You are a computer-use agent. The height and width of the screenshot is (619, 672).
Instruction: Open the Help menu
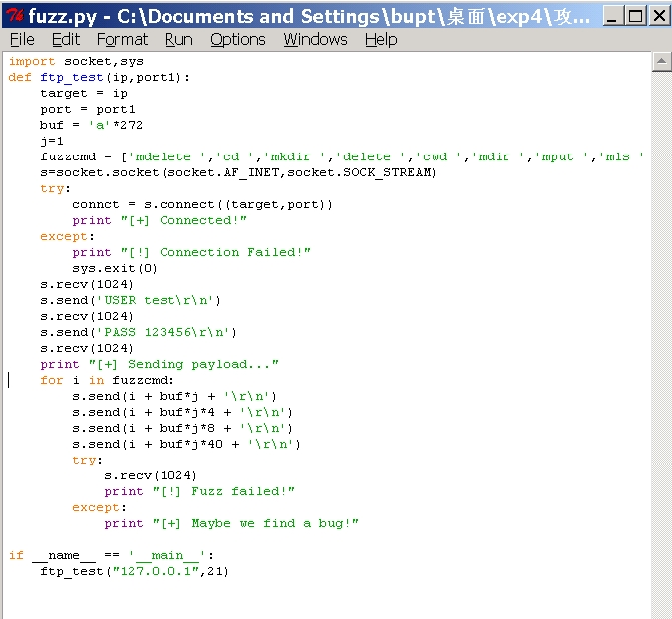(381, 39)
